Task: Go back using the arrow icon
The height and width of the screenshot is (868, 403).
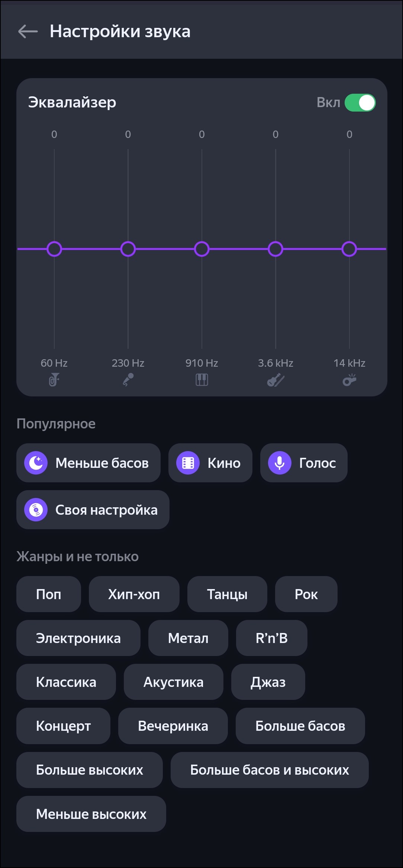Action: pyautogui.click(x=28, y=32)
